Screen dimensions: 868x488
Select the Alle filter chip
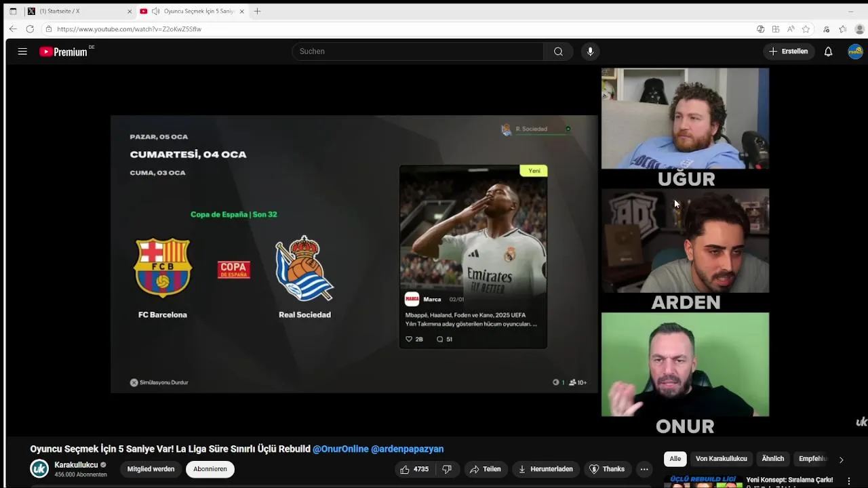pyautogui.click(x=675, y=459)
